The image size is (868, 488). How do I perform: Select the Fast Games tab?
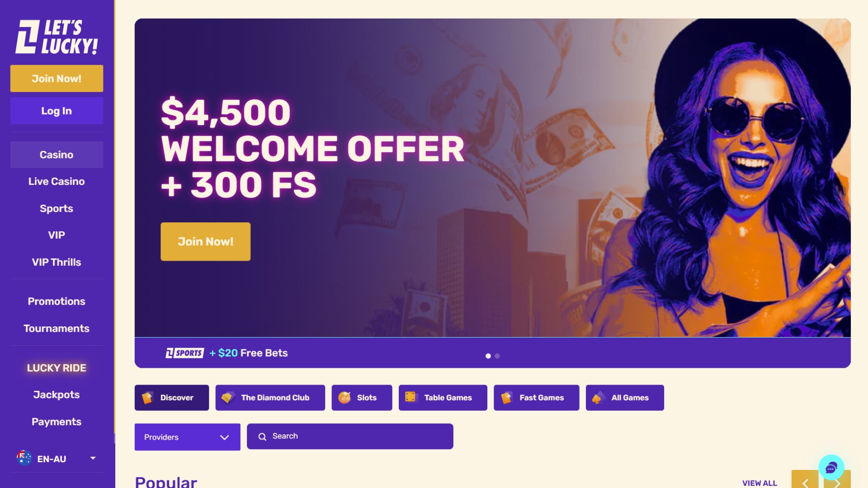tap(536, 398)
